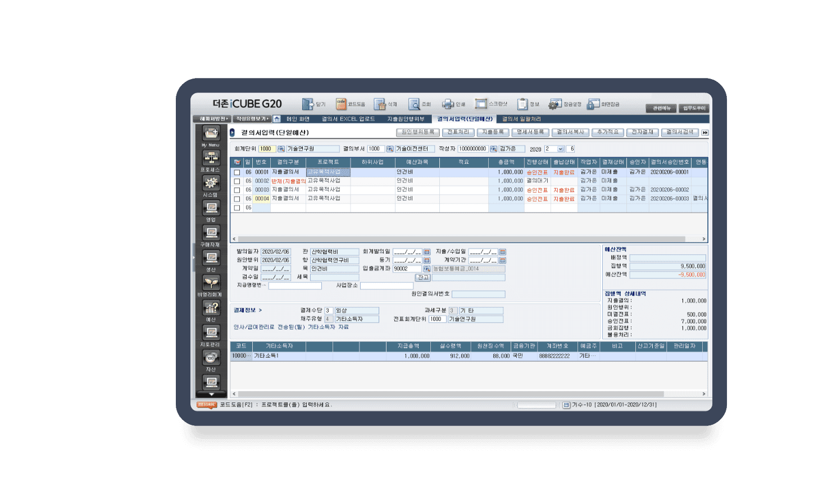
Task: Click the 닫기 (close) toolbar icon
Action: point(308,104)
